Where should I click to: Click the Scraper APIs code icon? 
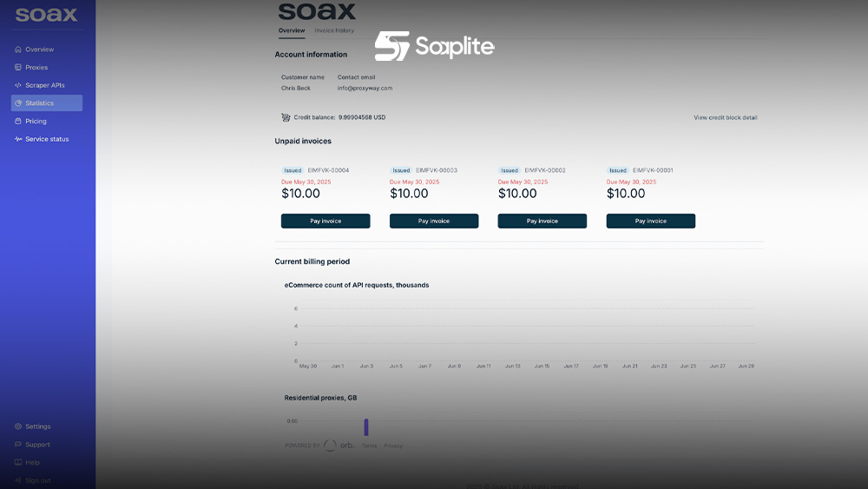(18, 85)
